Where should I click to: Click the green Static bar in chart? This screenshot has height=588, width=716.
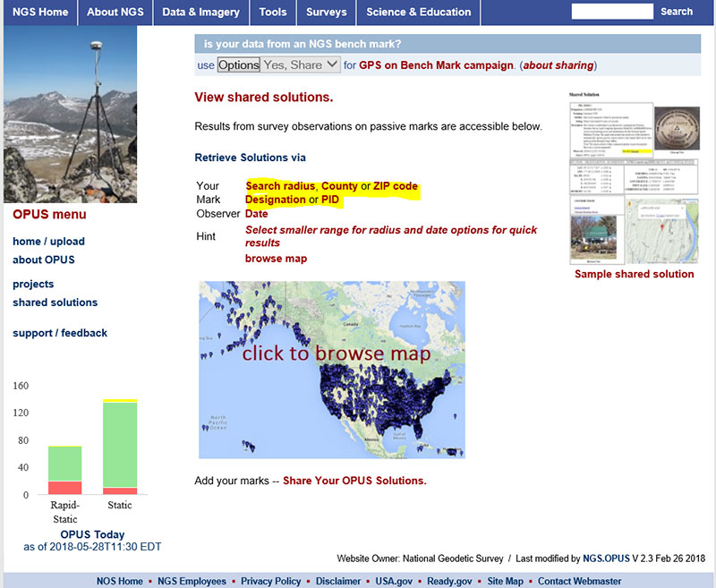coord(119,443)
